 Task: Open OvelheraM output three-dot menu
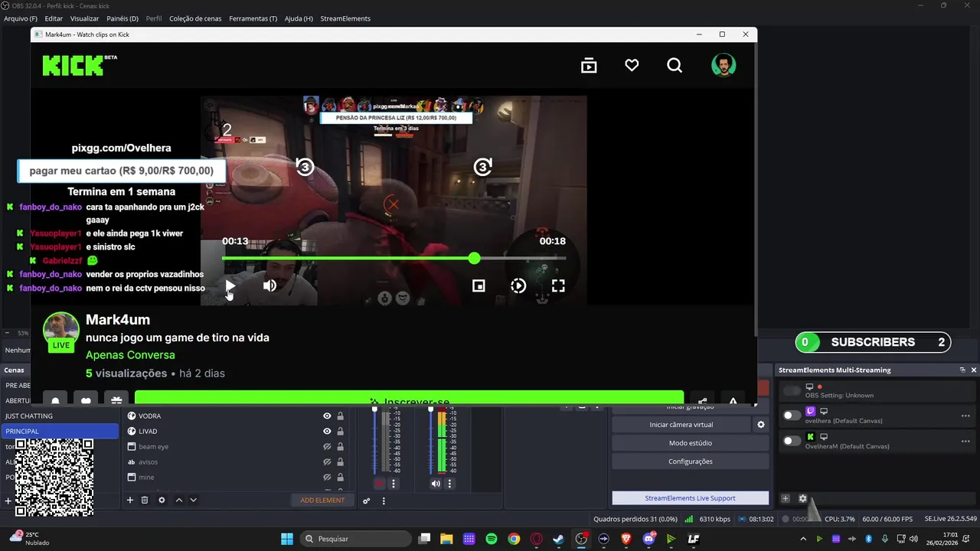pos(965,441)
